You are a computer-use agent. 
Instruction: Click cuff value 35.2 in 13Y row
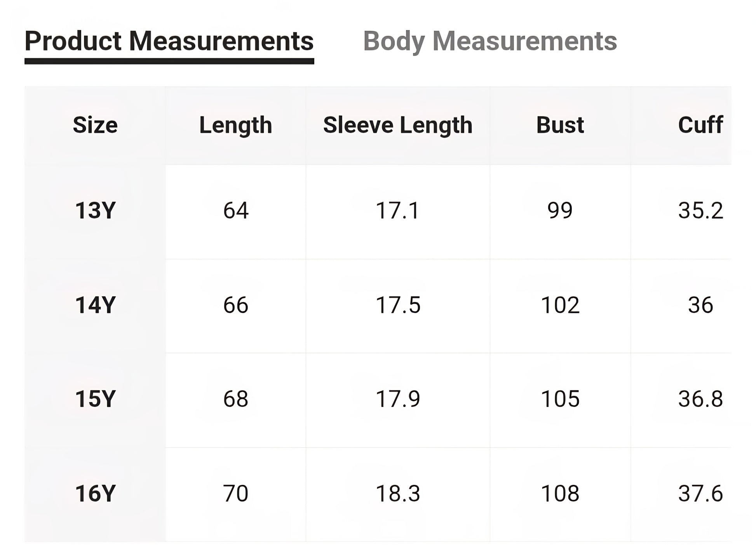700,211
